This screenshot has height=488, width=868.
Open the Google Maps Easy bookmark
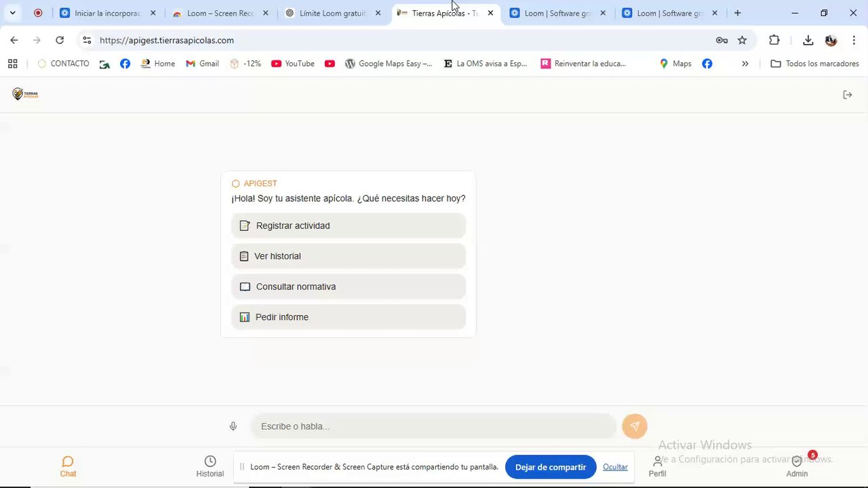[x=388, y=64]
